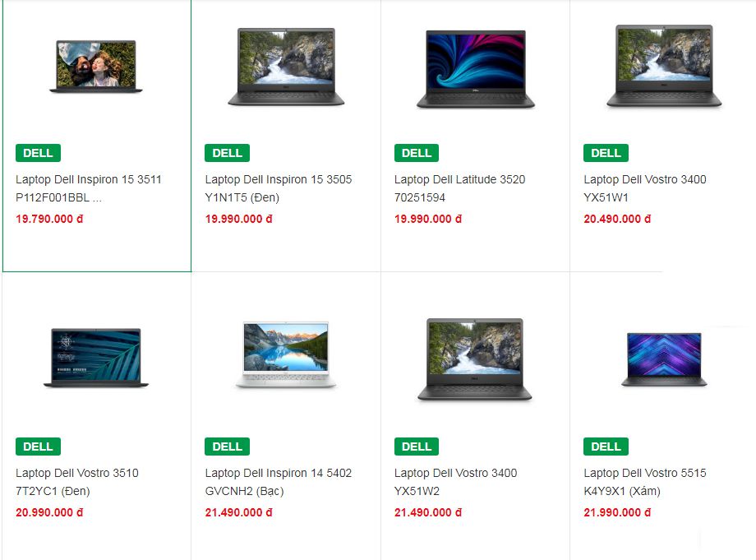756x560 pixels.
Task: Click the silver Inspiron 14 5402 image
Action: tap(286, 354)
